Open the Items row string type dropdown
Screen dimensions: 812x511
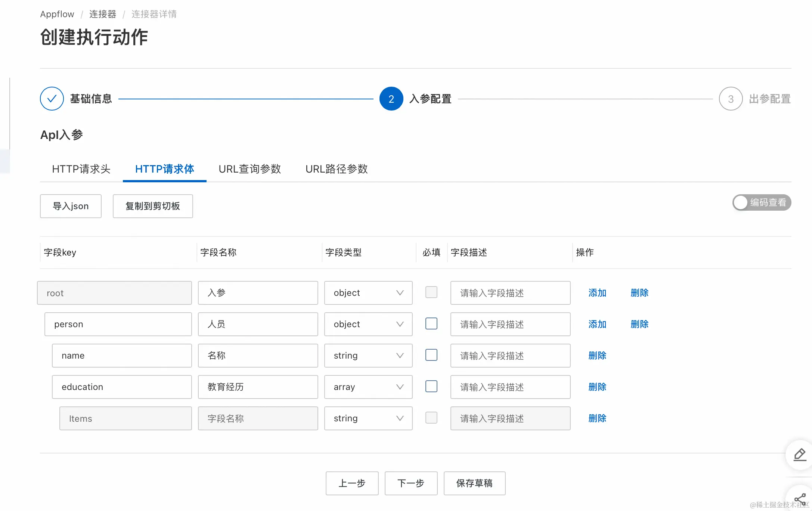click(368, 418)
